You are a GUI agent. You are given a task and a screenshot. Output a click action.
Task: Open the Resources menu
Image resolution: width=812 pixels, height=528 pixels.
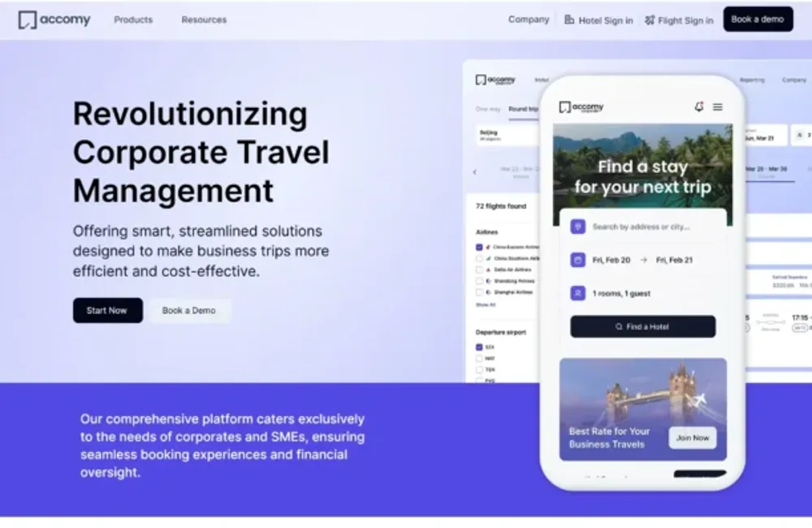pyautogui.click(x=204, y=19)
